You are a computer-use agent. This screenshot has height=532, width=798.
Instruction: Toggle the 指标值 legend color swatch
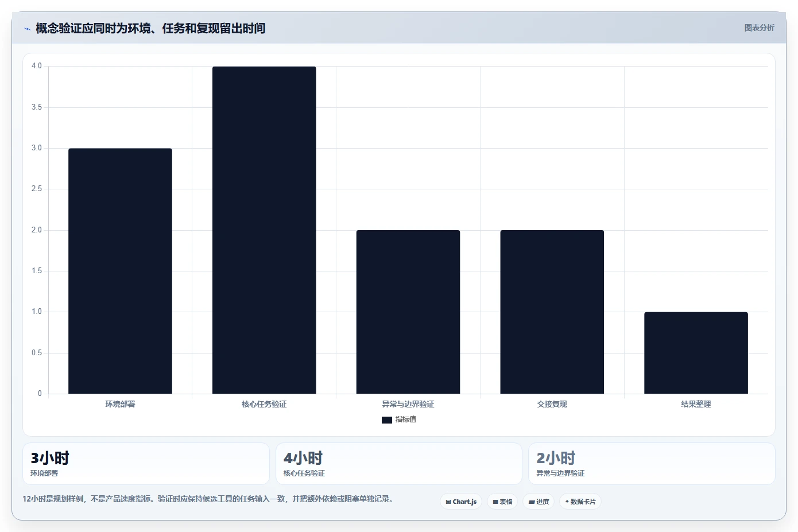pyautogui.click(x=387, y=420)
